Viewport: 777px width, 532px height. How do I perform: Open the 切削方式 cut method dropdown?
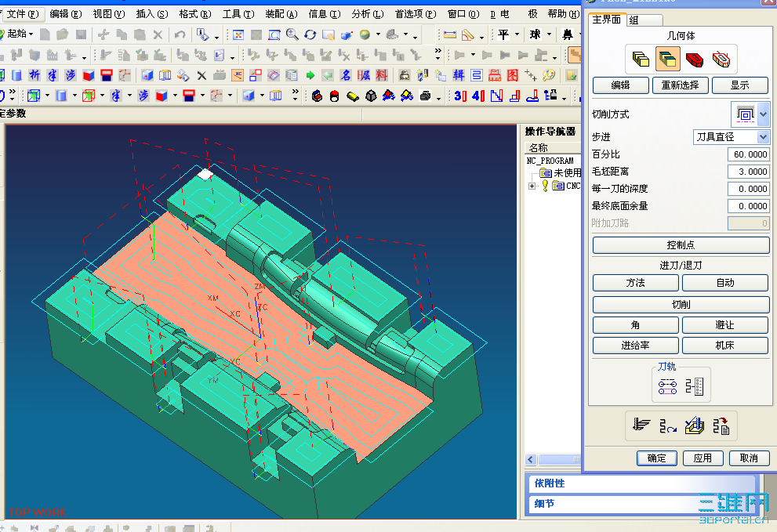point(763,114)
